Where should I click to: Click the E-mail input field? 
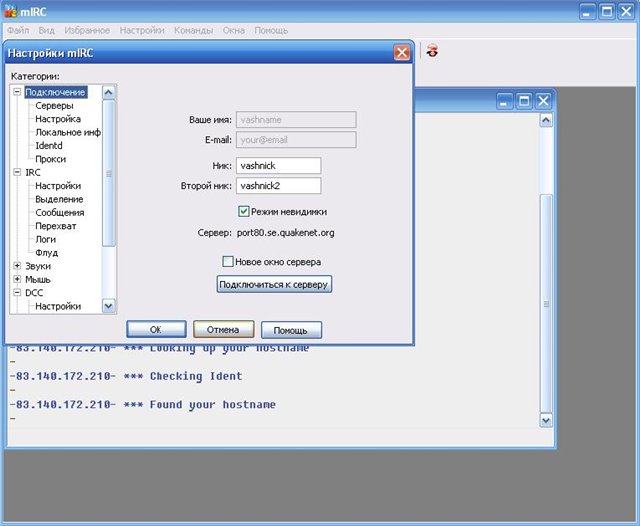coord(296,140)
